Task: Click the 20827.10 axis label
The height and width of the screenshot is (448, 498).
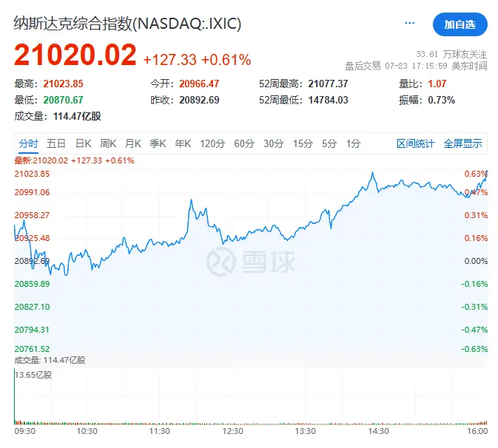Action: 32,307
